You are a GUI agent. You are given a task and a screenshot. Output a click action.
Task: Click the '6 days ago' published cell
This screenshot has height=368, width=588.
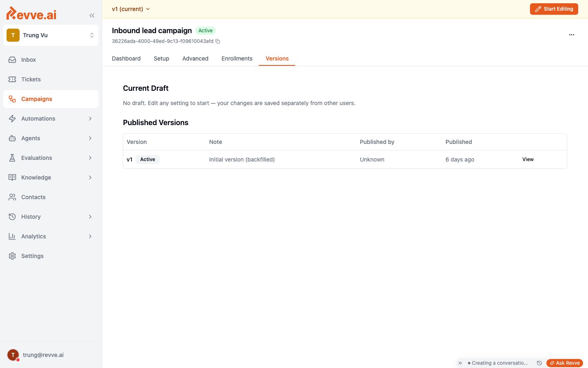[x=460, y=159]
